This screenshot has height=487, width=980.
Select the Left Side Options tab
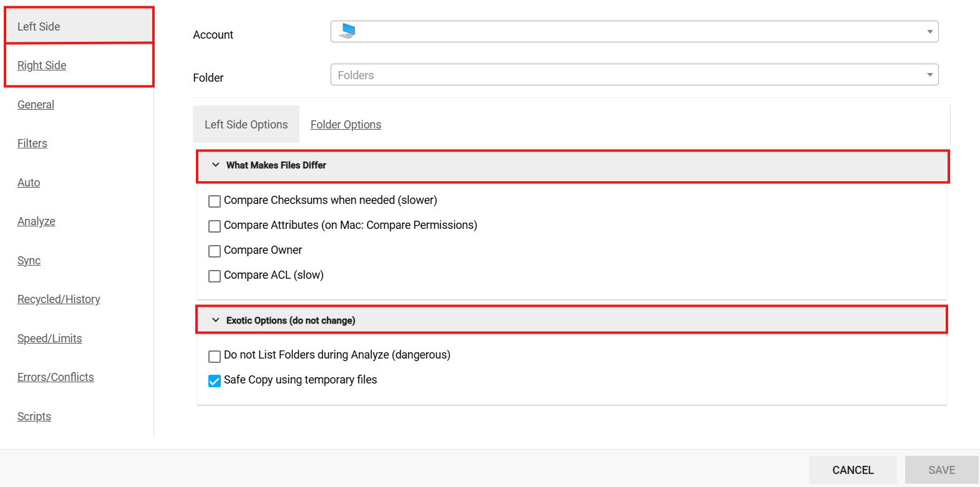pos(246,125)
